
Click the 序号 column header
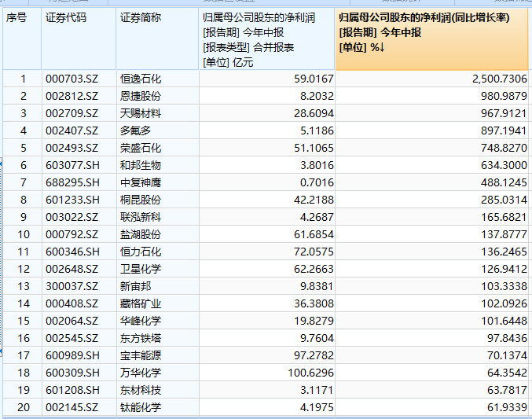(x=22, y=39)
